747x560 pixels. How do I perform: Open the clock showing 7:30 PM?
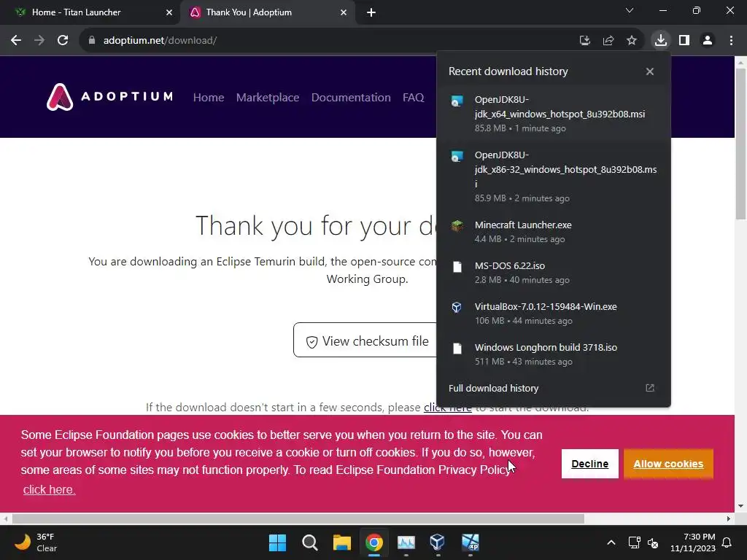click(x=693, y=542)
